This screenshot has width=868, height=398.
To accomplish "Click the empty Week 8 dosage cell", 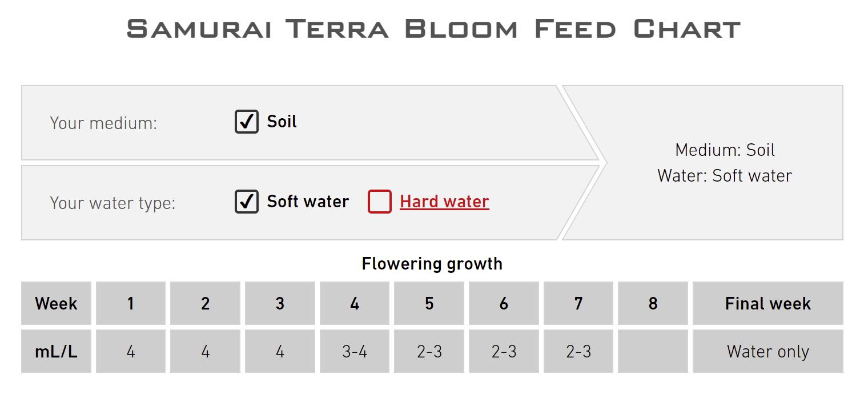I will [653, 351].
